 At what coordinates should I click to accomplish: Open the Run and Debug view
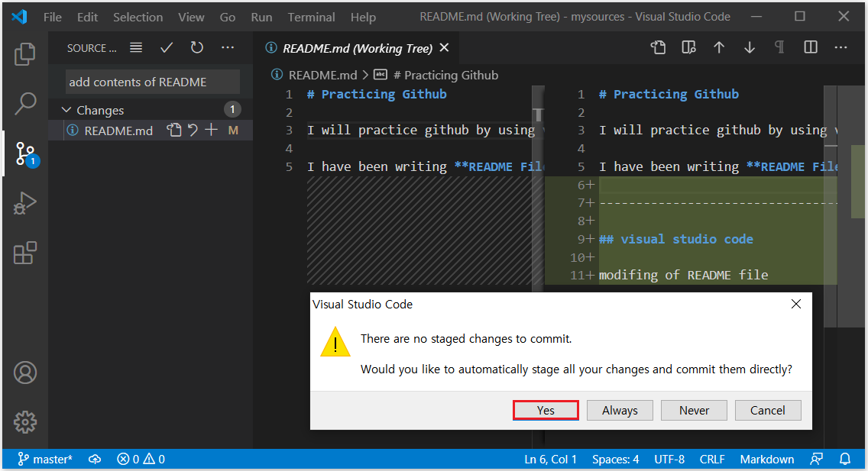click(25, 203)
